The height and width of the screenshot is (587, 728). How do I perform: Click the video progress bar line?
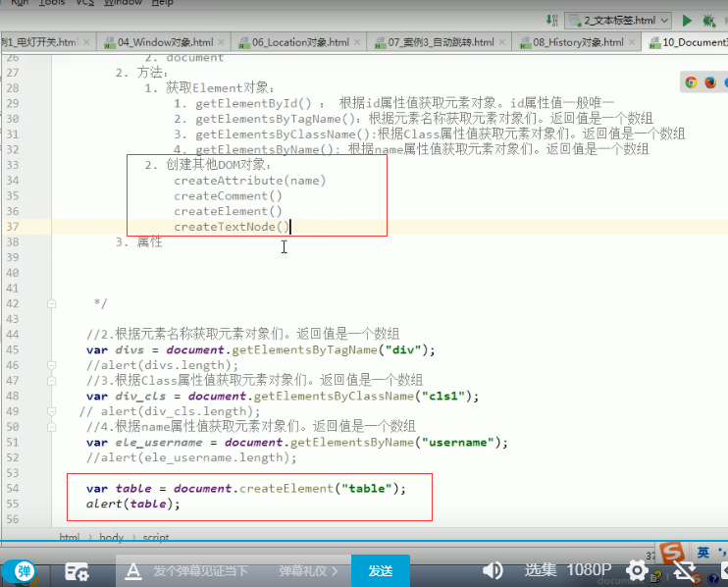[x=364, y=542]
